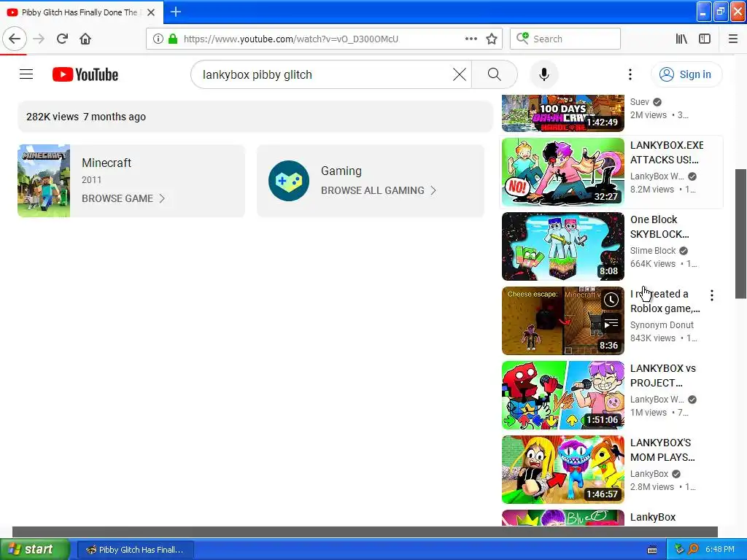Image resolution: width=747 pixels, height=560 pixels.
Task: Click the 282K views 7 months ago description box
Action: [x=255, y=117]
